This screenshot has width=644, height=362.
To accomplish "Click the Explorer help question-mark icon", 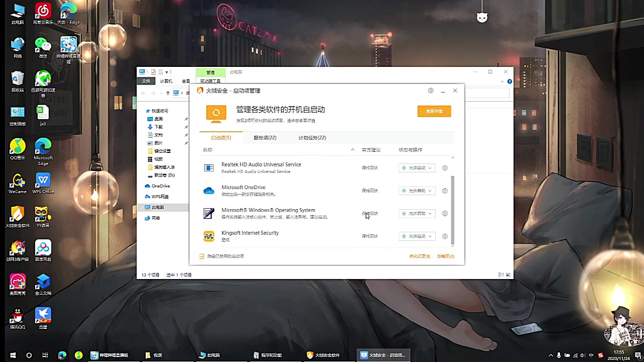I will point(509,81).
